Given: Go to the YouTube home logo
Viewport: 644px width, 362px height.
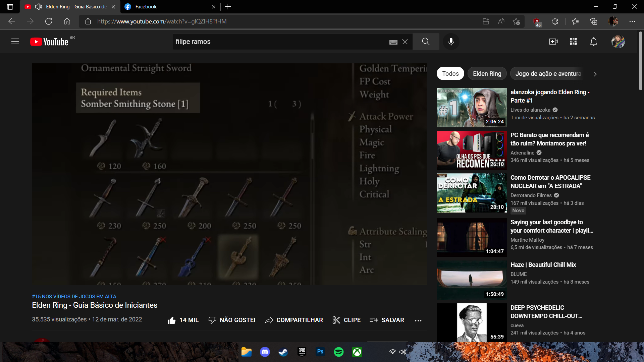Looking at the screenshot, I should pos(49,42).
